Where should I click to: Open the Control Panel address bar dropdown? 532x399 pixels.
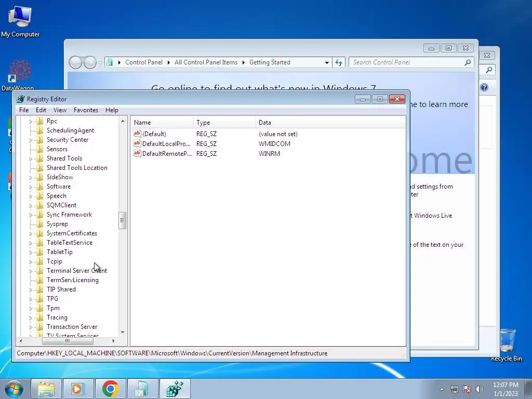(327, 62)
